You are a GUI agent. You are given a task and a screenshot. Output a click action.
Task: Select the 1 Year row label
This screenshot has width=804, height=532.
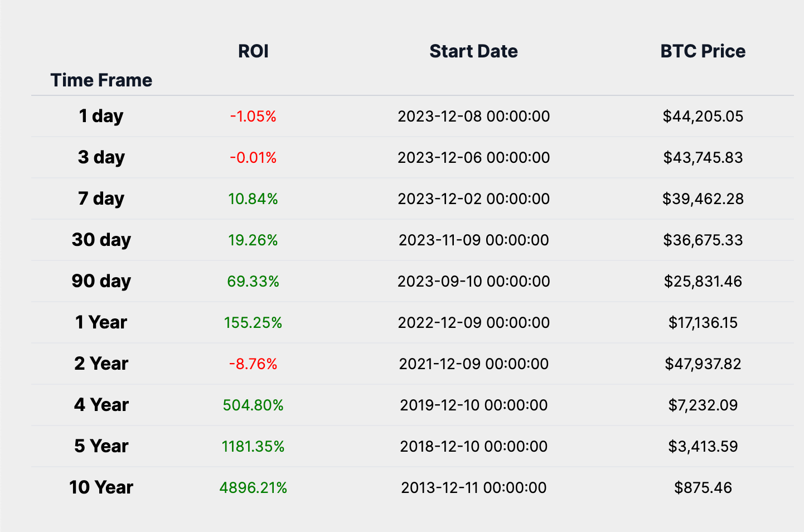click(x=101, y=322)
